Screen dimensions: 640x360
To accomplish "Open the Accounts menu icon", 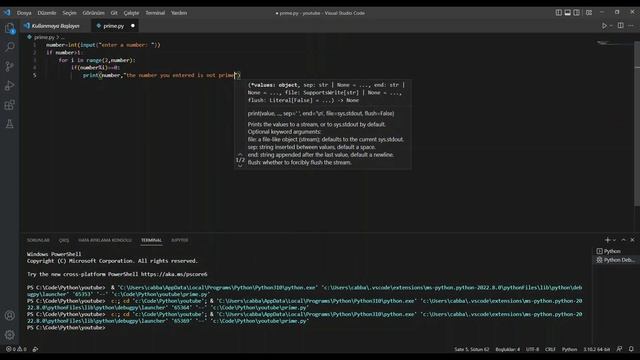I will pyautogui.click(x=9, y=315).
